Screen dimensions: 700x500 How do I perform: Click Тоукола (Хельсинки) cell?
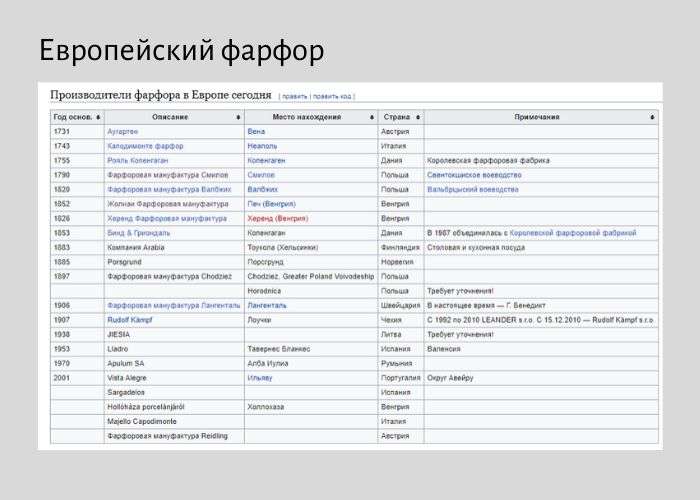311,247
